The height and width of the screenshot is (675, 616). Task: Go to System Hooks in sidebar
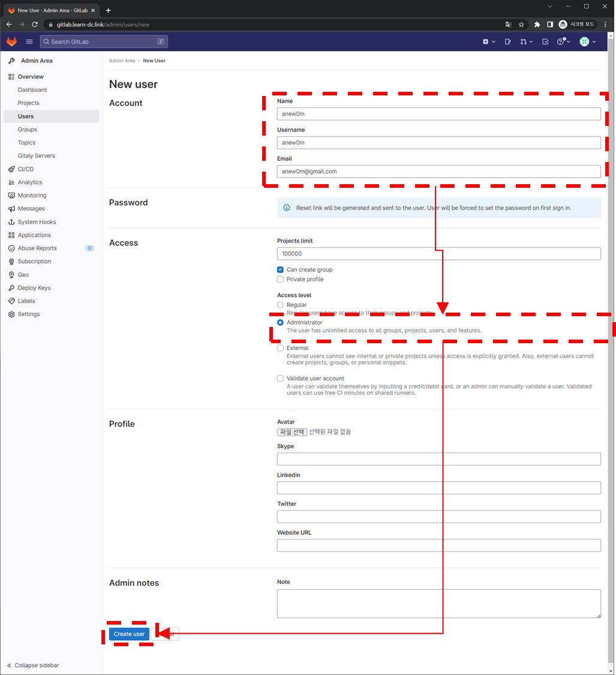(x=37, y=222)
